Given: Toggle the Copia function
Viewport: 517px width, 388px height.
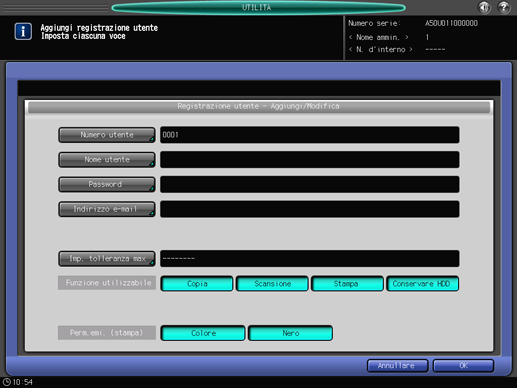Looking at the screenshot, I should (197, 284).
